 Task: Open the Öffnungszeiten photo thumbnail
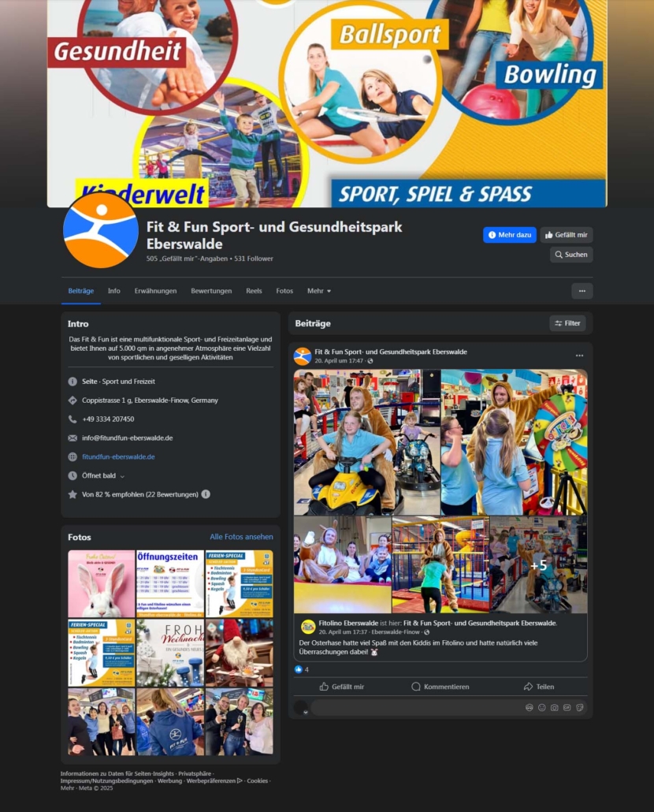pos(170,583)
